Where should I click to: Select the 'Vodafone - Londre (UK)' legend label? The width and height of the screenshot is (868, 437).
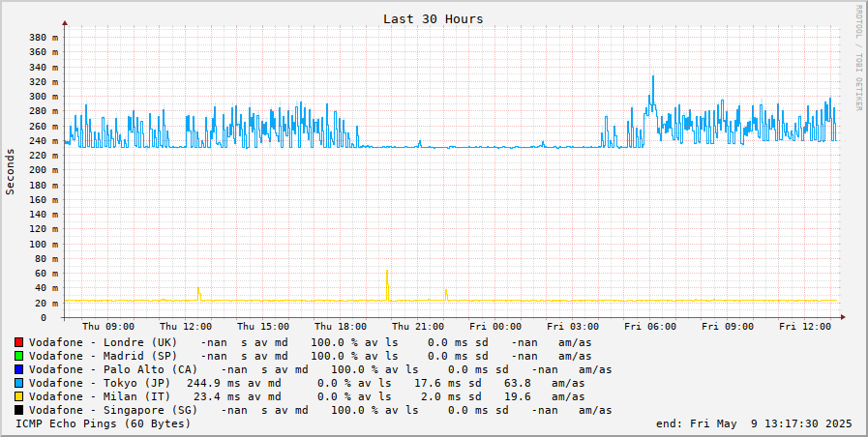pos(104,342)
